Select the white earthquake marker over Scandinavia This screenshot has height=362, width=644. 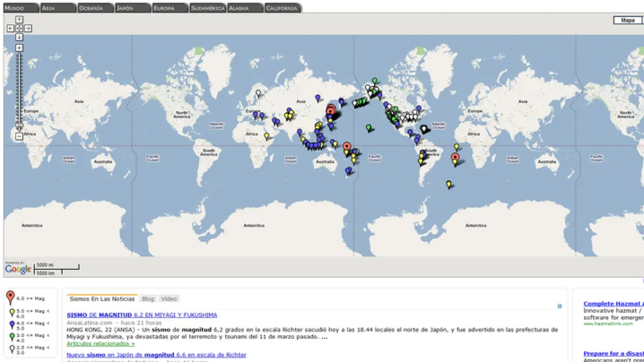pyautogui.click(x=258, y=93)
